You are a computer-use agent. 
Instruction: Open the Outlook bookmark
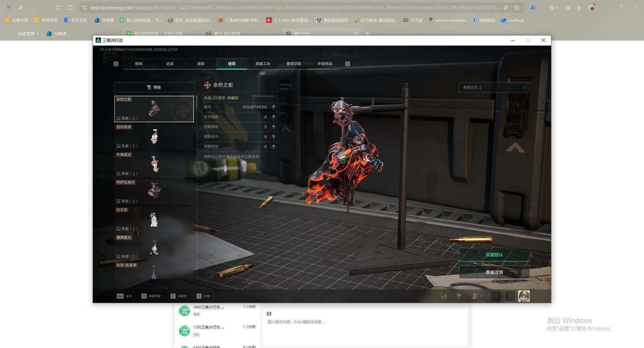point(512,20)
